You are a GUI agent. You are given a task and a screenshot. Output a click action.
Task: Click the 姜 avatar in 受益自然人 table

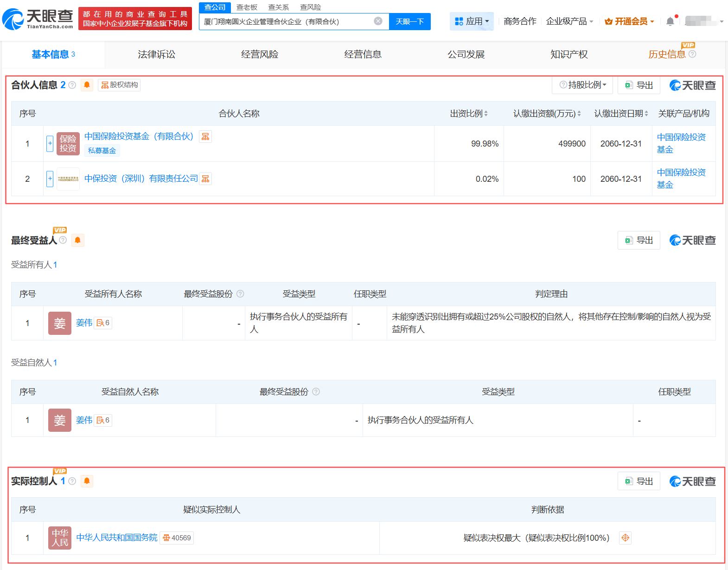tap(60, 420)
